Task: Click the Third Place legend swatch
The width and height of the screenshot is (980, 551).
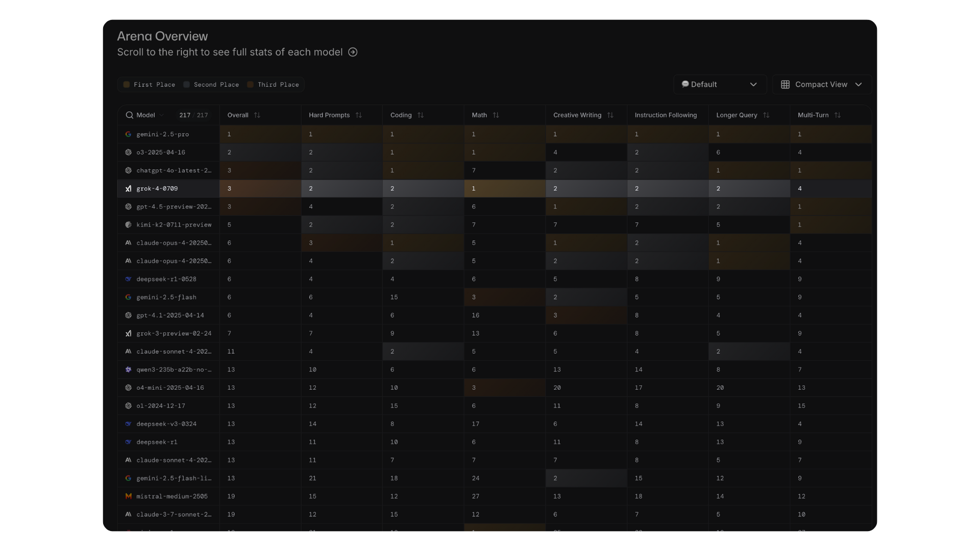Action: pos(251,85)
